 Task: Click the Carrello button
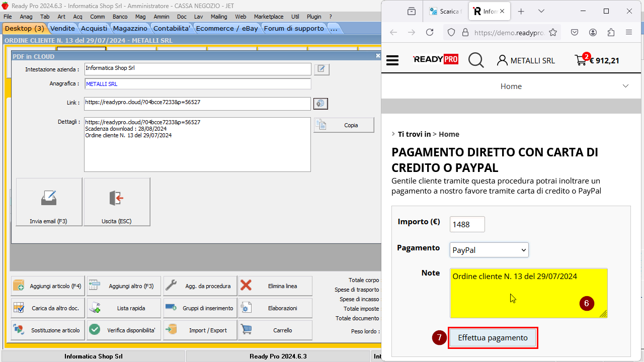click(x=275, y=330)
